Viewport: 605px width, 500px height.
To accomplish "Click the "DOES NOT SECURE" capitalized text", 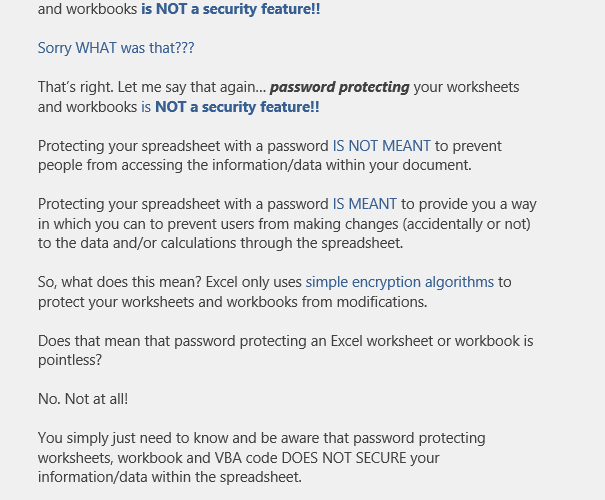I will tap(344, 458).
